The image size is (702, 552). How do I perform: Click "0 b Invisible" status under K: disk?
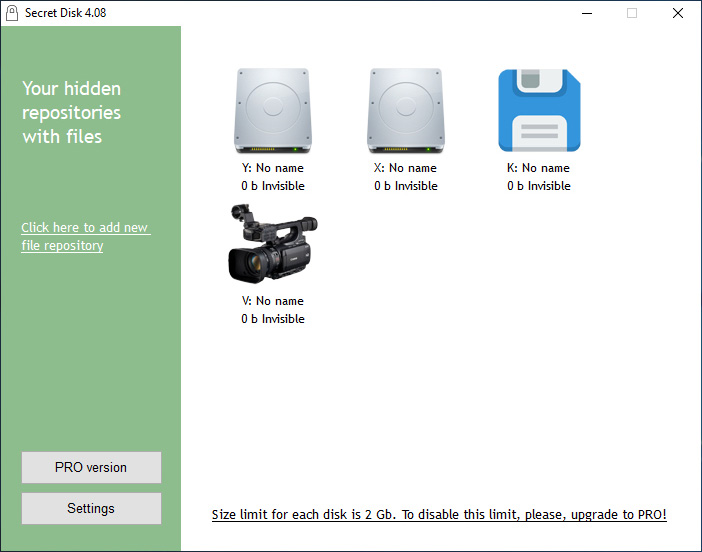coord(538,186)
